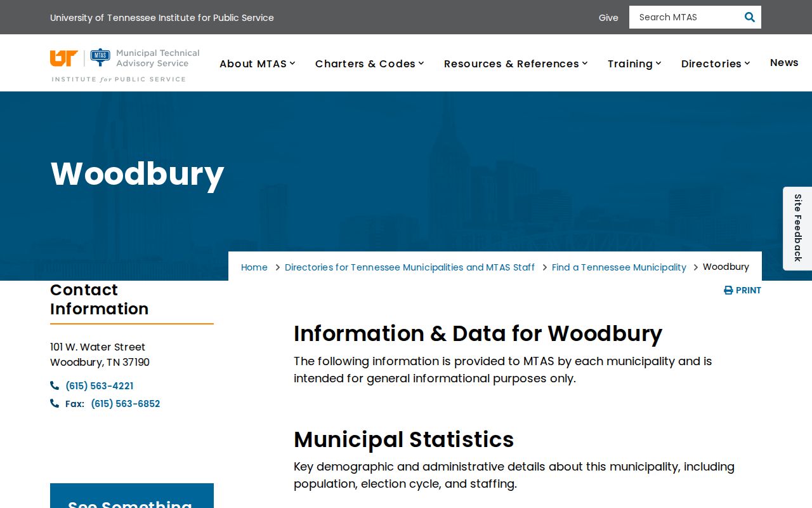Viewport: 812px width, 508px height.
Task: Open the Site Feedback side tab
Action: 797,228
